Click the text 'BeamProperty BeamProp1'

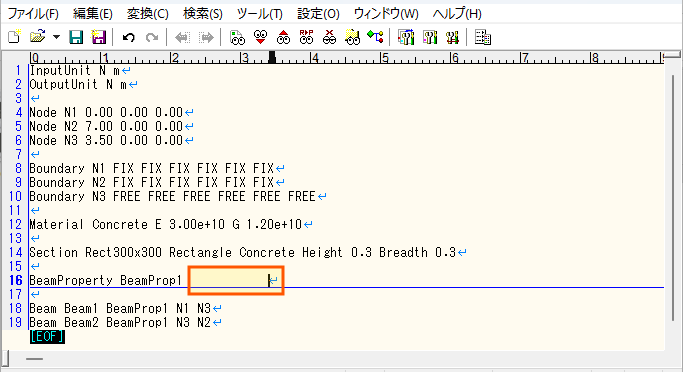click(105, 280)
